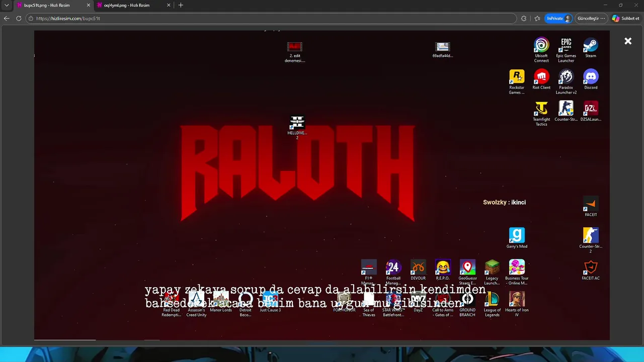This screenshot has width=644, height=362.
Task: Open the '2. edit denemesi' video file
Action: (295, 52)
